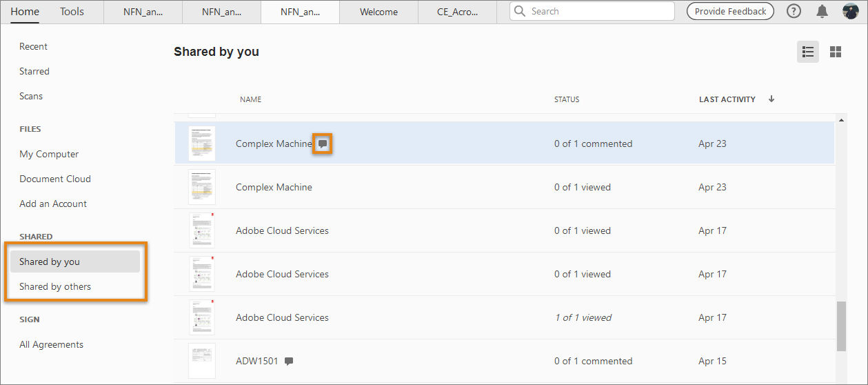
Task: Select Shared by you
Action: (x=75, y=261)
